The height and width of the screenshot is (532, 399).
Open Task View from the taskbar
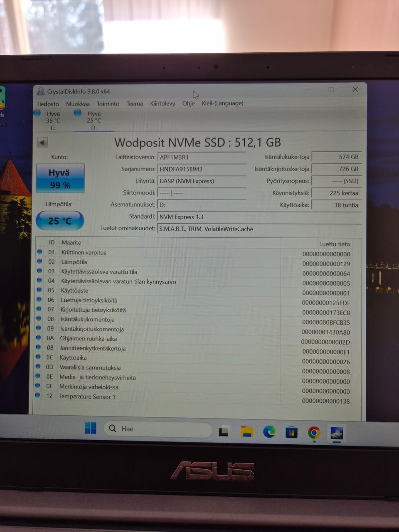pos(224,431)
